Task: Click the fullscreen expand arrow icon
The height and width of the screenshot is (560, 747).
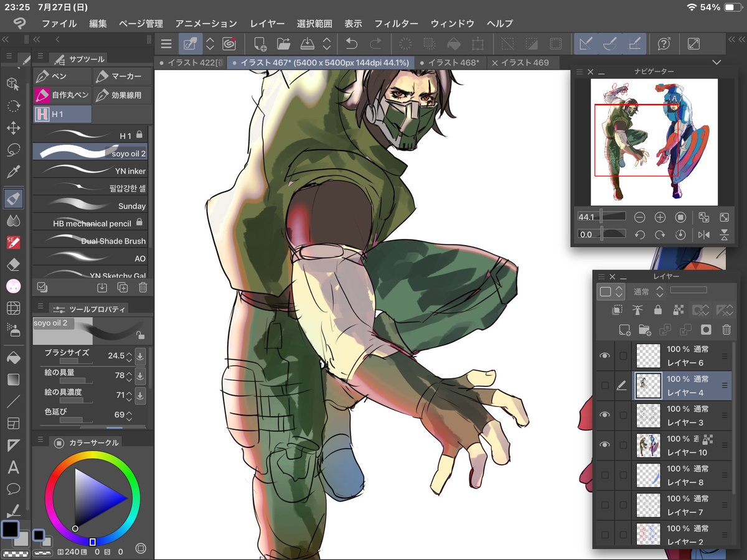Action: pos(693,44)
